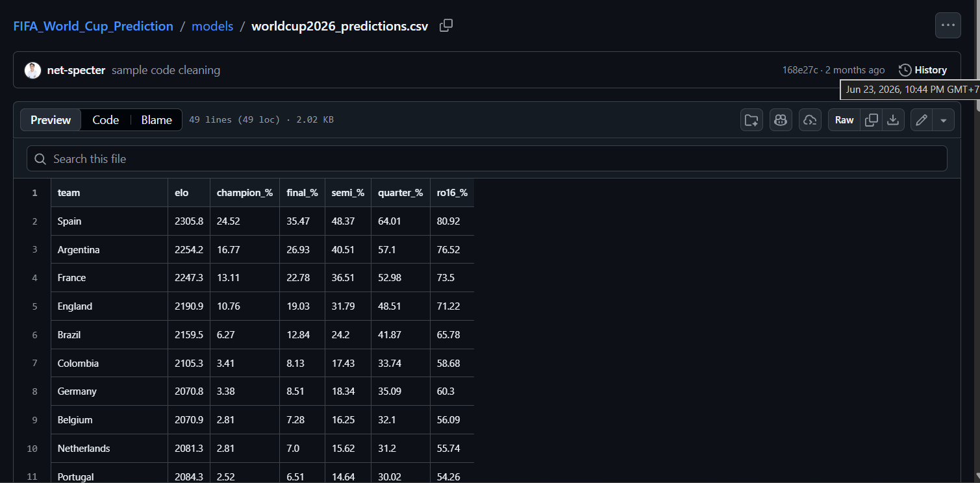The height and width of the screenshot is (483, 980).
Task: Click Spain's ro16 value 80.92
Action: tap(452, 221)
